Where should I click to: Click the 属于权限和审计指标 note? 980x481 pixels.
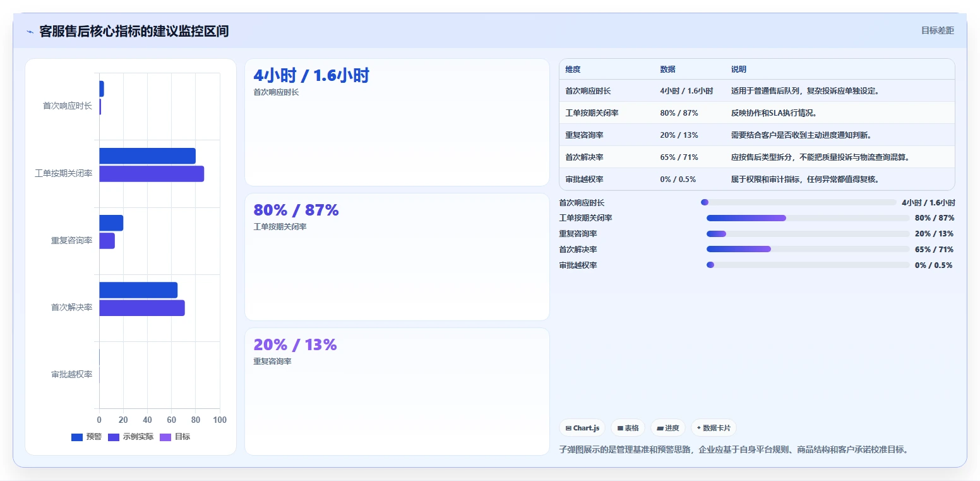click(x=805, y=180)
